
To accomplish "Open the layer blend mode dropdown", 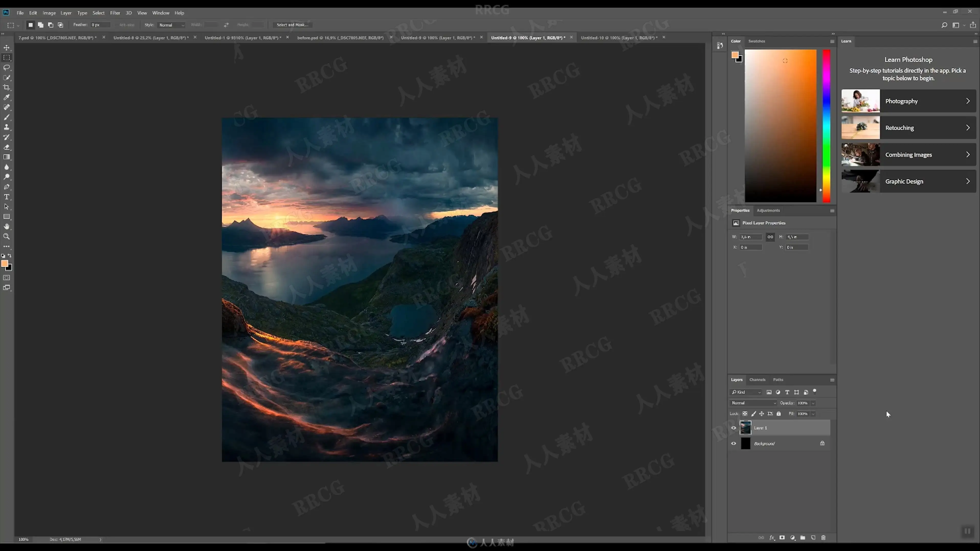I will pyautogui.click(x=753, y=403).
